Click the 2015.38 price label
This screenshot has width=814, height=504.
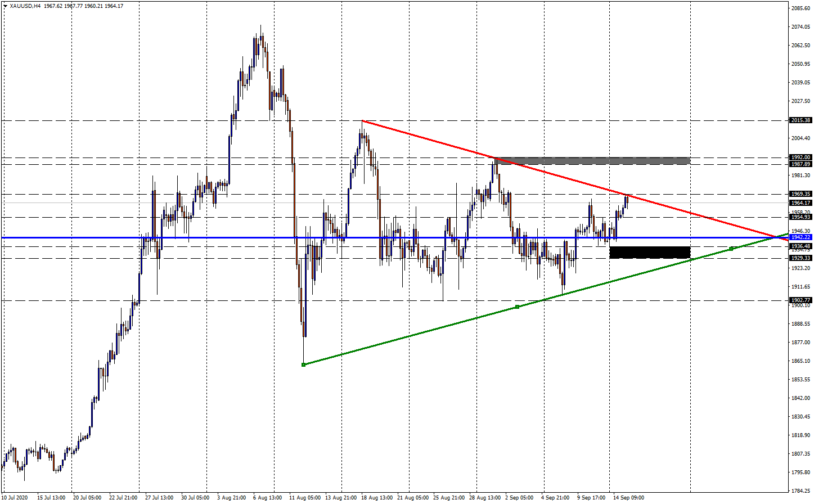(800, 120)
